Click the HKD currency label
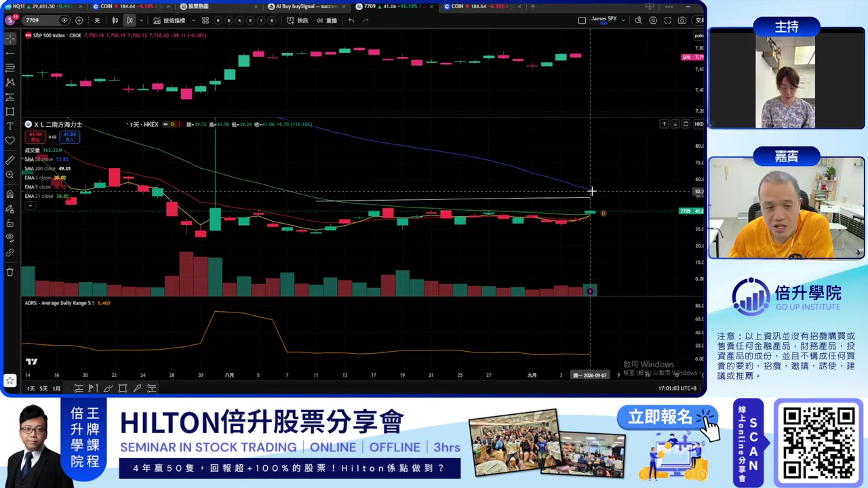 tap(698, 124)
